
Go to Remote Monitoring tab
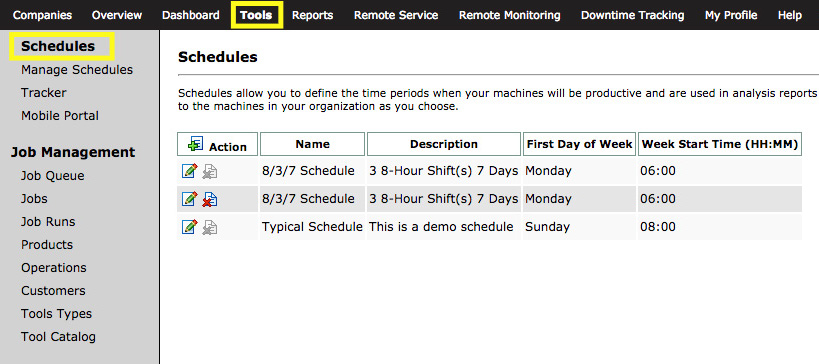click(509, 15)
